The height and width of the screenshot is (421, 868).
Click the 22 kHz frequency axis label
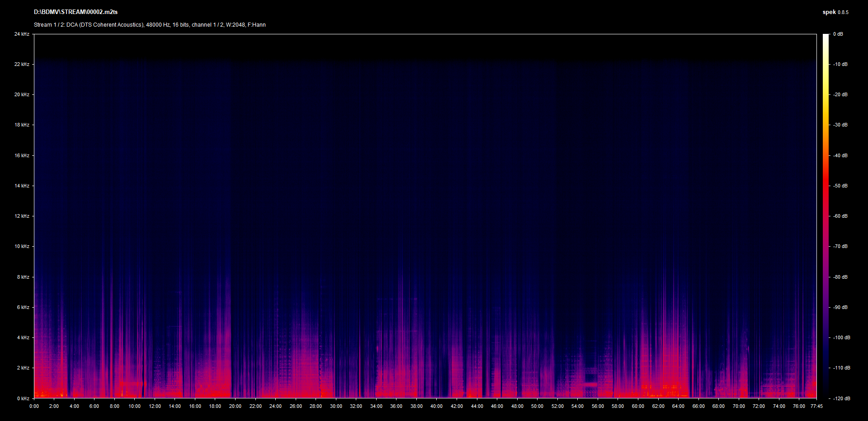22,64
